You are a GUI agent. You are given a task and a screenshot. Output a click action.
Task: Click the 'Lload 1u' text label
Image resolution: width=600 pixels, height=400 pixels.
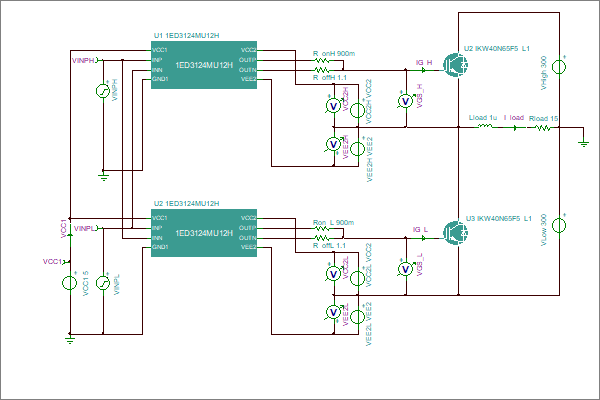click(483, 118)
